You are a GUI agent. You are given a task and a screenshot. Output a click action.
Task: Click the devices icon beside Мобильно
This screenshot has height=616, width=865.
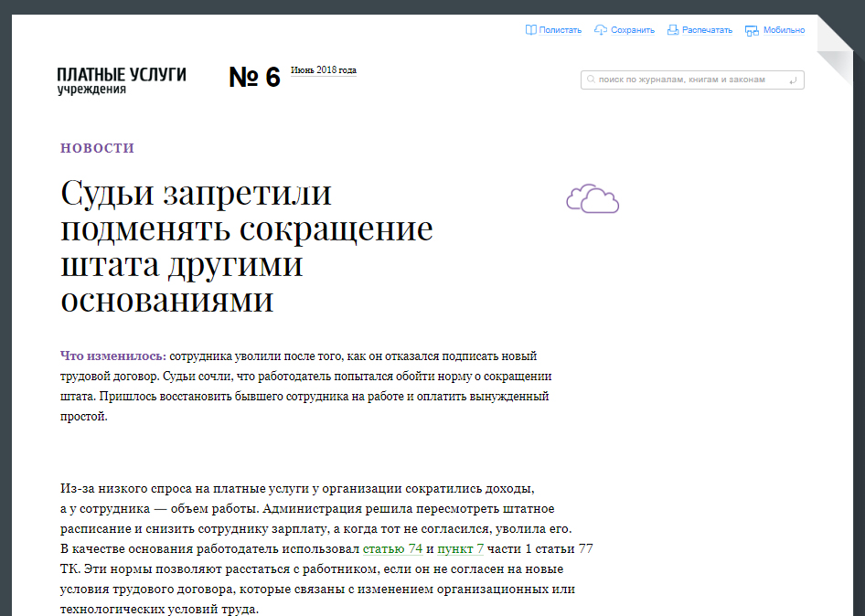(x=752, y=30)
